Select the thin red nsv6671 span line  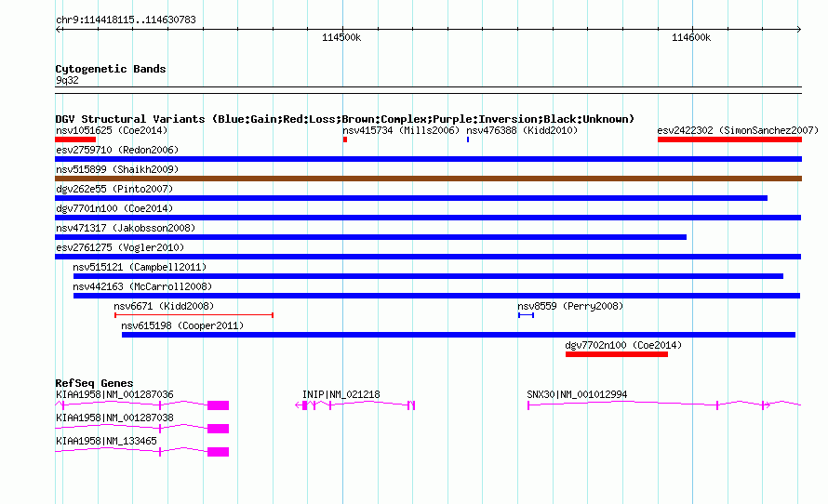pos(194,315)
